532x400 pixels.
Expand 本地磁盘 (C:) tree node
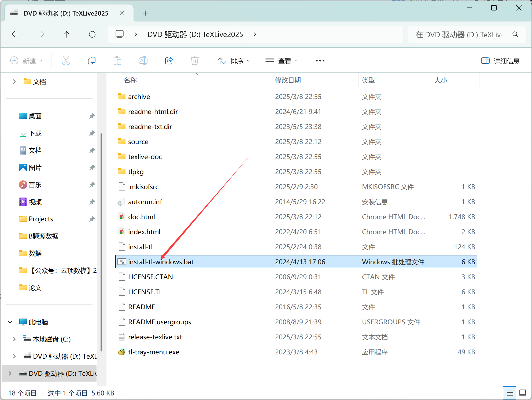(14, 339)
